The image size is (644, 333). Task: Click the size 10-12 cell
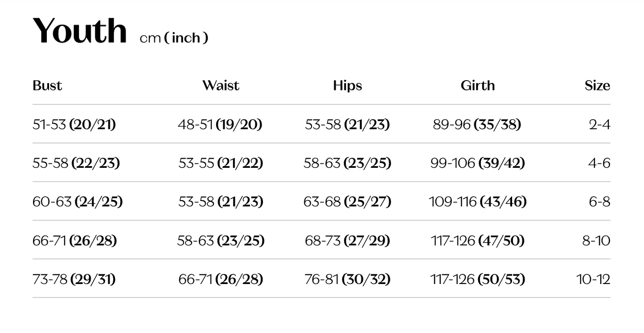[593, 280]
